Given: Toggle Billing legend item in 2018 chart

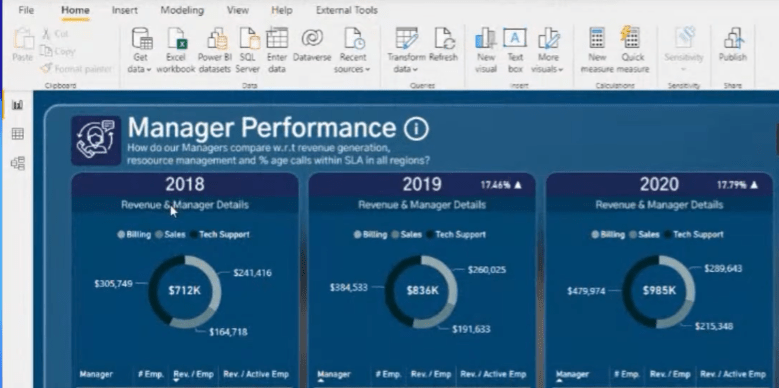Looking at the screenshot, I should (x=134, y=234).
